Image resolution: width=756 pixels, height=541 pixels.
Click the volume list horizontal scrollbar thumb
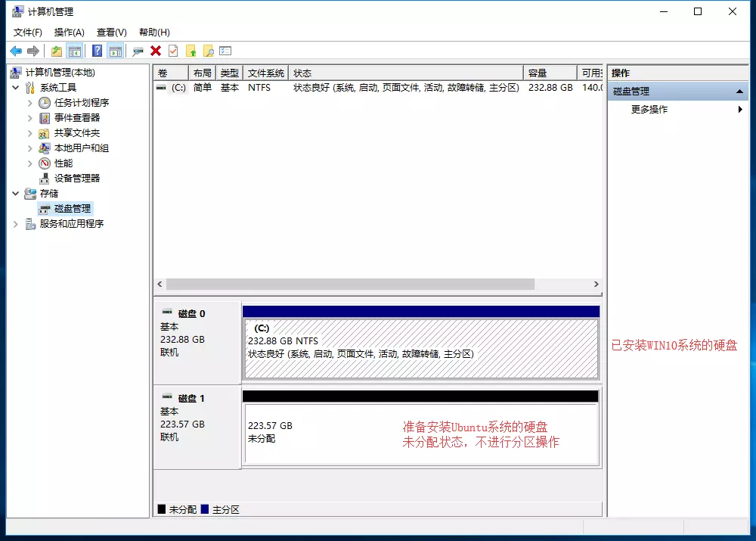point(351,284)
